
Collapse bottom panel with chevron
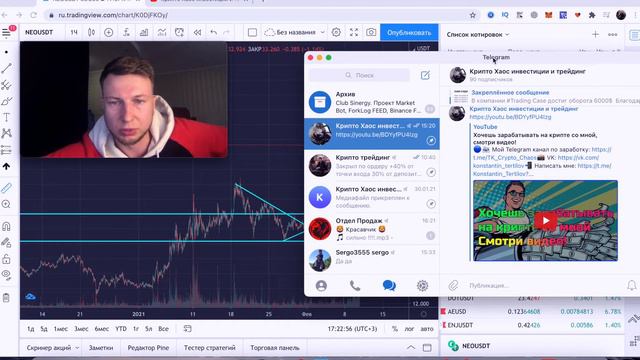point(411,348)
